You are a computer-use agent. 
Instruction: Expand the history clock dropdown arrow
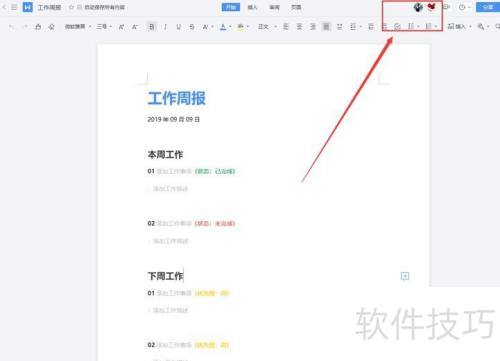pos(469,7)
